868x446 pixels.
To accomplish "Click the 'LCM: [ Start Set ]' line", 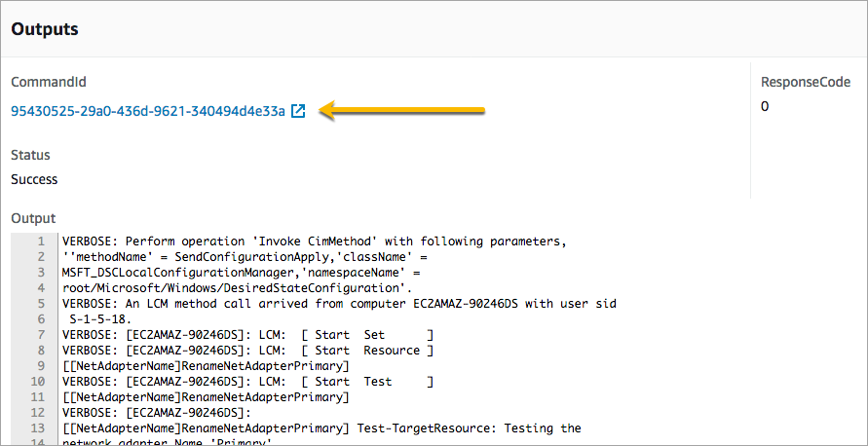I will 247,335.
